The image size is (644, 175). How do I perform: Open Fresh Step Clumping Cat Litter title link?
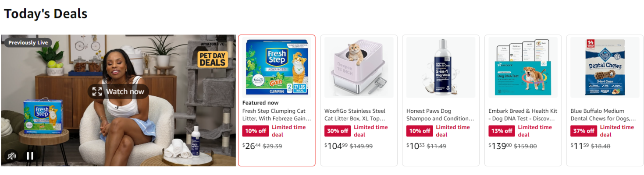(276, 115)
